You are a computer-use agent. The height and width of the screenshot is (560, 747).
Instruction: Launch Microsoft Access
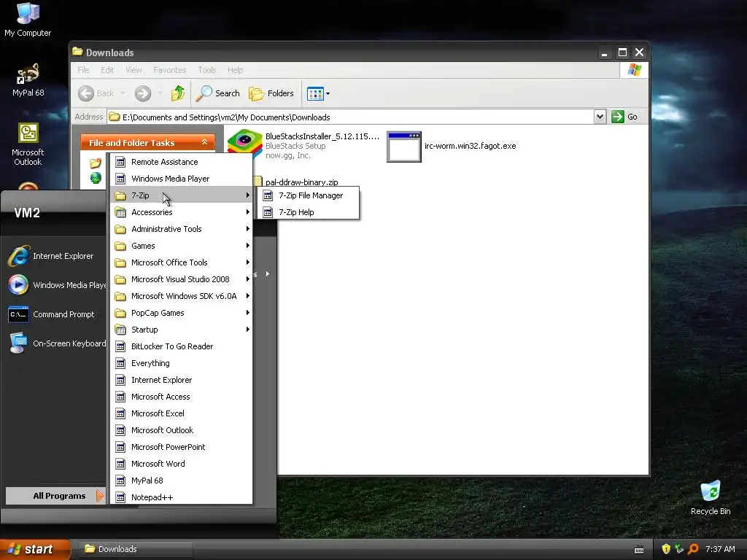click(182, 397)
